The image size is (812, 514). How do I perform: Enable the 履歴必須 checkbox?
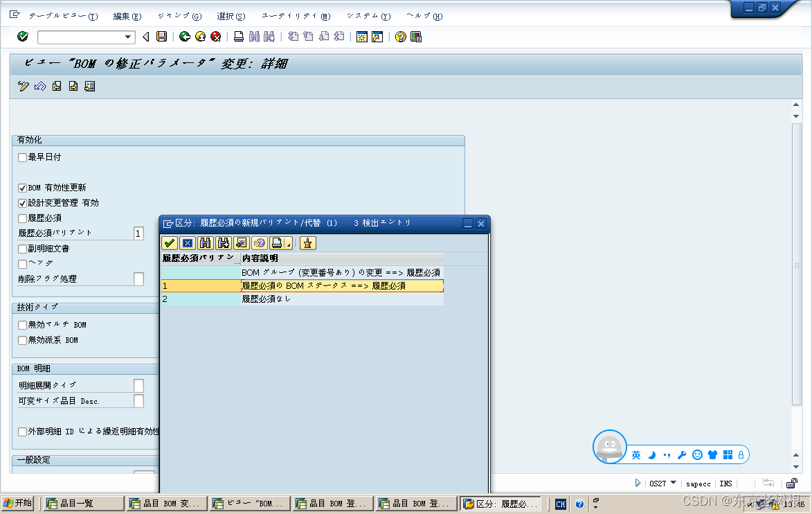[21, 218]
